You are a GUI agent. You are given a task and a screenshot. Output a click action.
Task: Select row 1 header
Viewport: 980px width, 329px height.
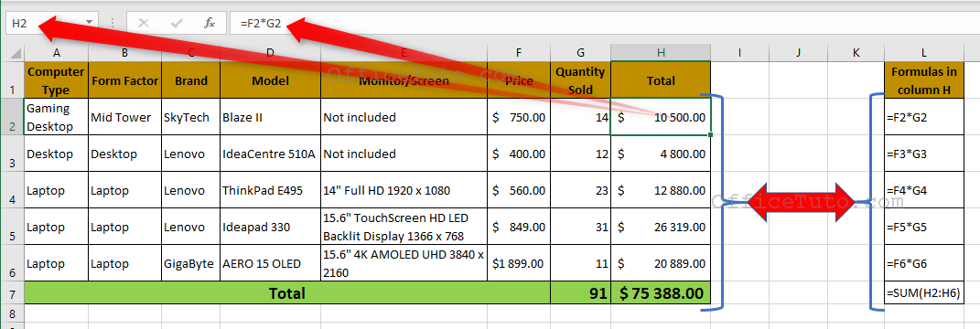tap(13, 80)
